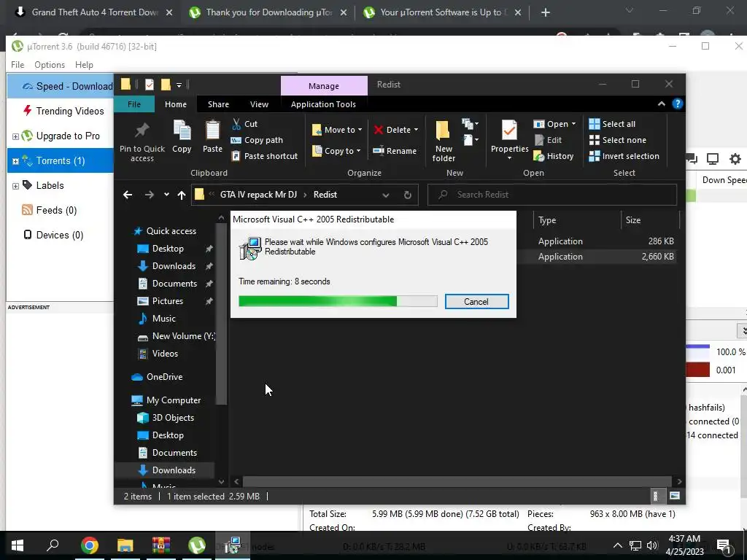This screenshot has height=560, width=747.
Task: Open uTorrent from taskbar
Action: pyautogui.click(x=197, y=545)
